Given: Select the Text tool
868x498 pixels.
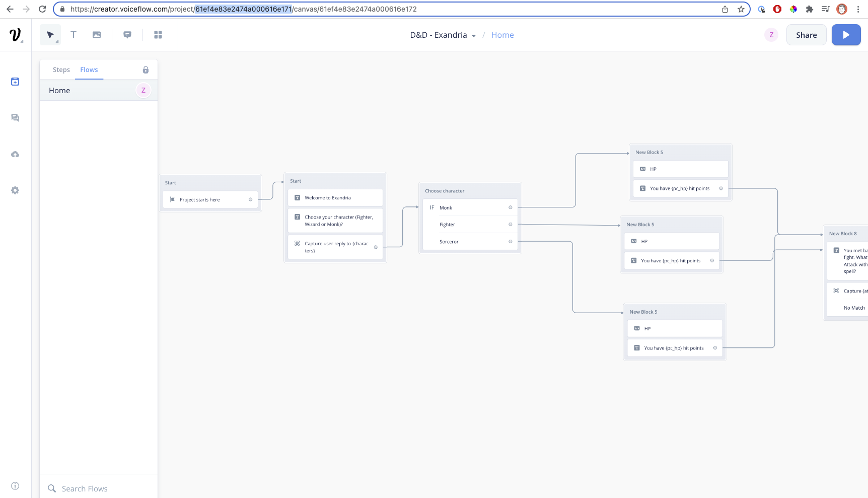Looking at the screenshot, I should click(x=74, y=34).
